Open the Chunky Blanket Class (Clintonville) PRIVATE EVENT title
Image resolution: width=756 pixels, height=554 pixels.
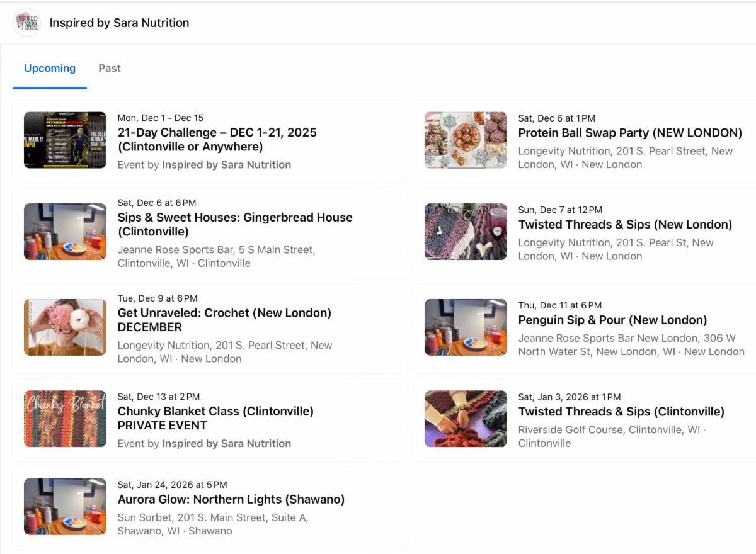pos(215,418)
